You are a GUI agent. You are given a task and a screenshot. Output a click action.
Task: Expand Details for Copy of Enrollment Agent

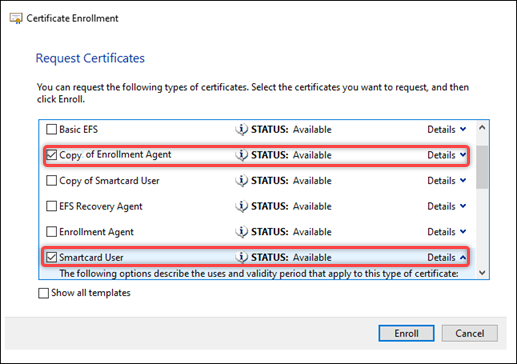point(447,155)
